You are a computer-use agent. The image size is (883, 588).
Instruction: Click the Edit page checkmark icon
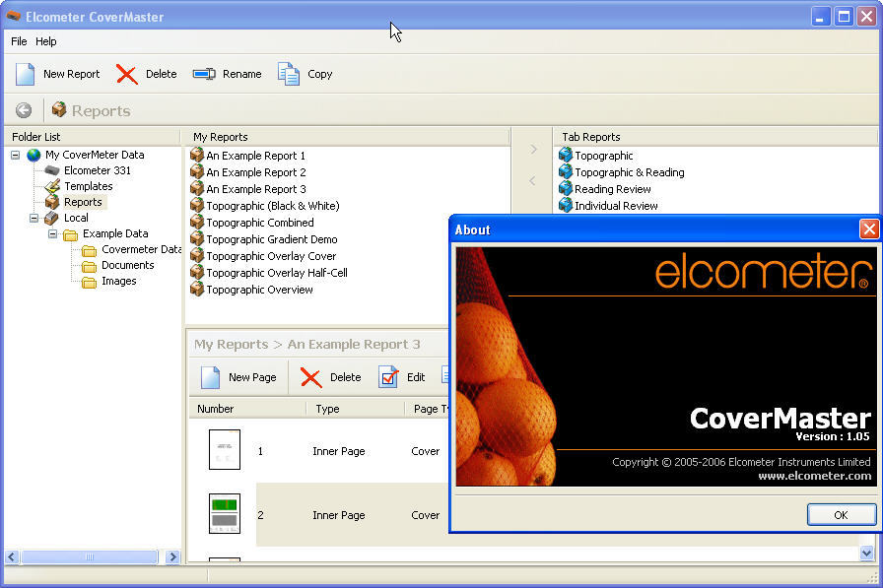388,377
